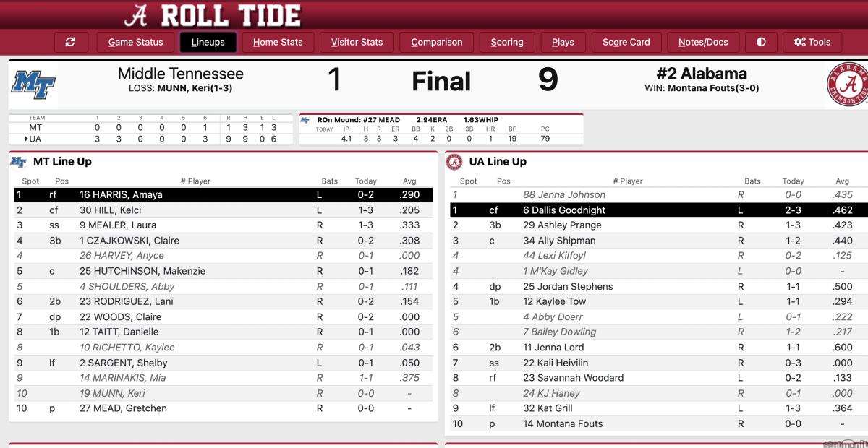This screenshot has height=448, width=868.
Task: Click the refresh icon button
Action: coord(70,42)
